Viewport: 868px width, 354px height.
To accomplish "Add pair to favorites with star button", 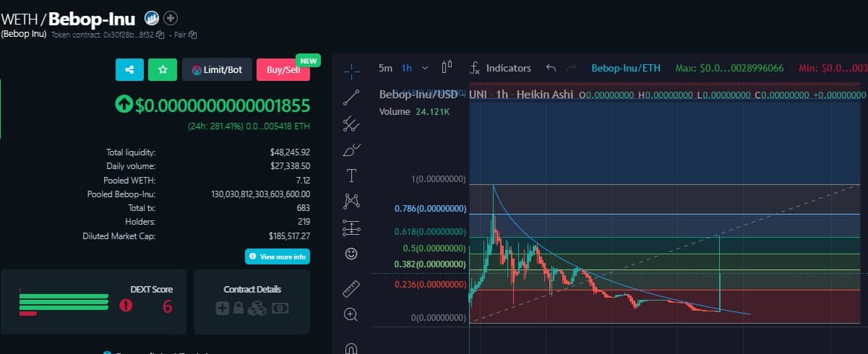I will [x=163, y=69].
